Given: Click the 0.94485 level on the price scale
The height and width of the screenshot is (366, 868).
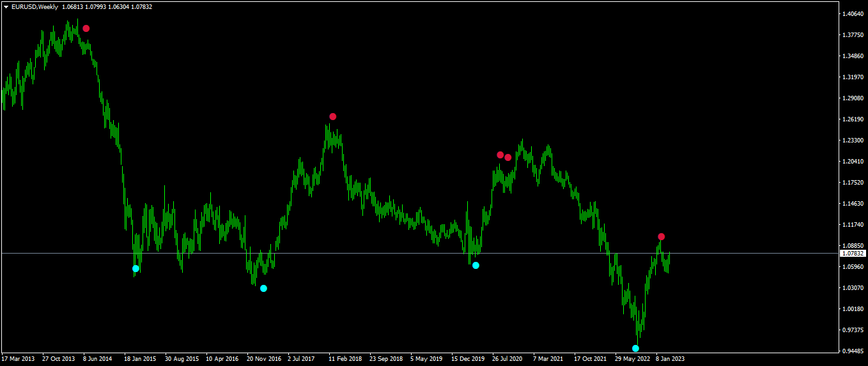Looking at the screenshot, I should click(x=853, y=351).
